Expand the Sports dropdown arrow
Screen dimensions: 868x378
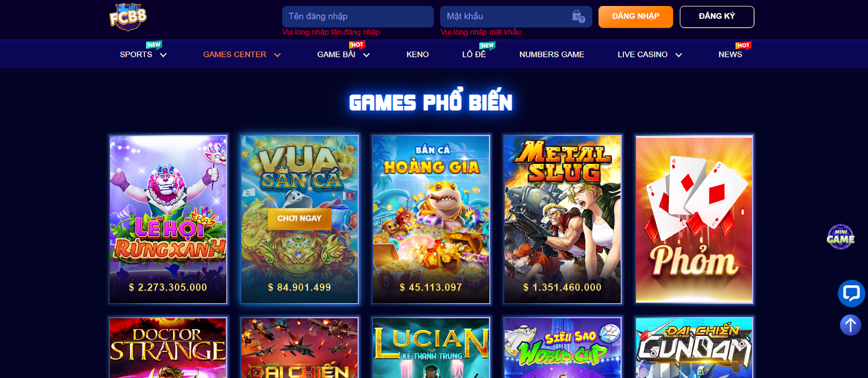click(163, 55)
